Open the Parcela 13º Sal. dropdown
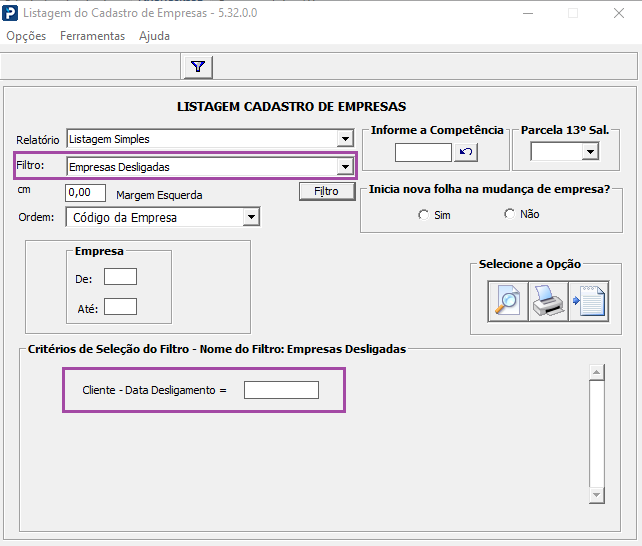Image resolution: width=642 pixels, height=546 pixels. (x=590, y=152)
